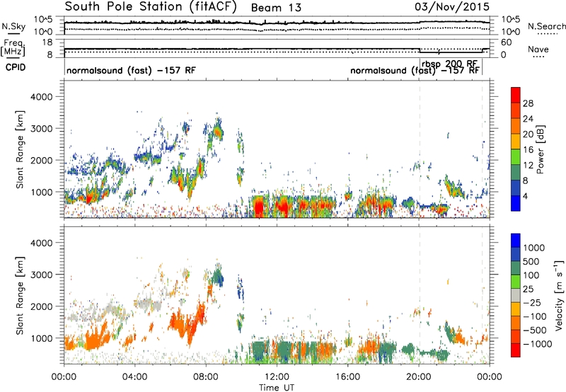Image resolution: width=566 pixels, height=392 pixels.
Task: Click the '4' tick on Power color bar
Action: point(525,196)
